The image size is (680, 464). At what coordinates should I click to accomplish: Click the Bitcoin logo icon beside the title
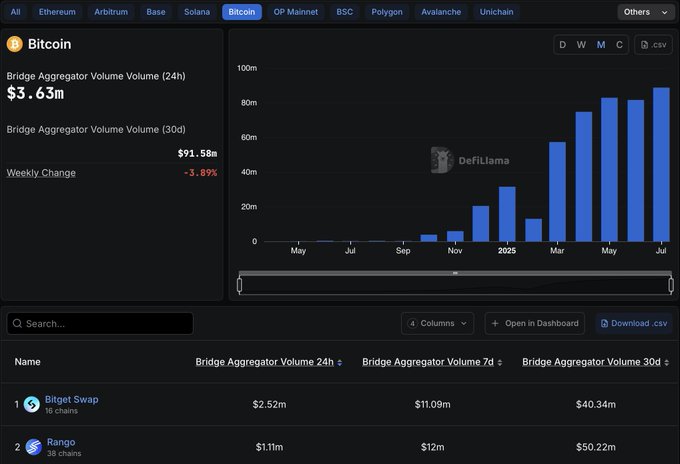point(14,44)
